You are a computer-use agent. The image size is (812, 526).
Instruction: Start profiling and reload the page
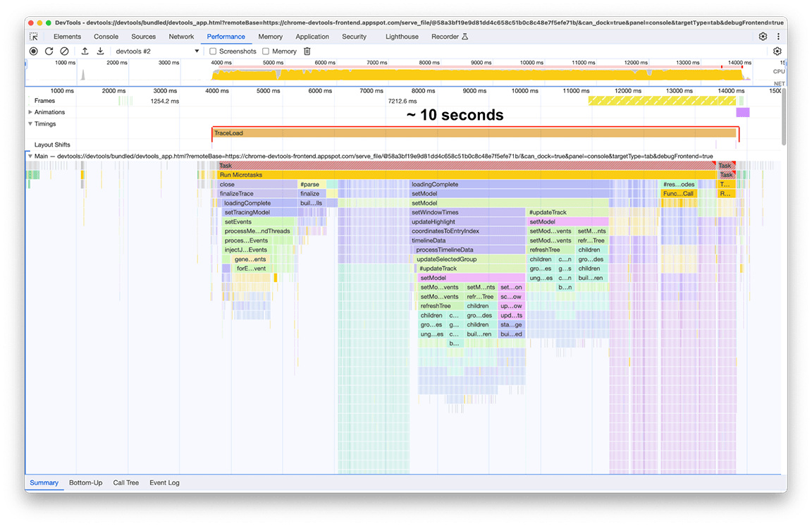click(49, 51)
